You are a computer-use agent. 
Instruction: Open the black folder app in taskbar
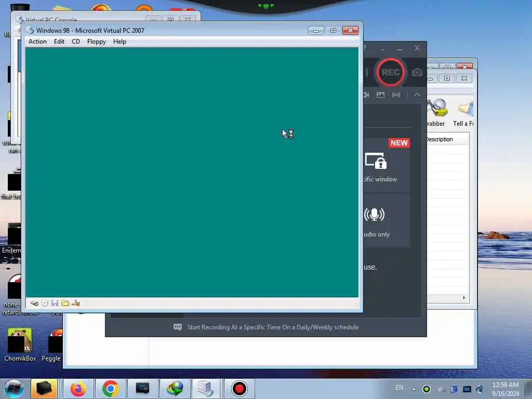(44, 389)
